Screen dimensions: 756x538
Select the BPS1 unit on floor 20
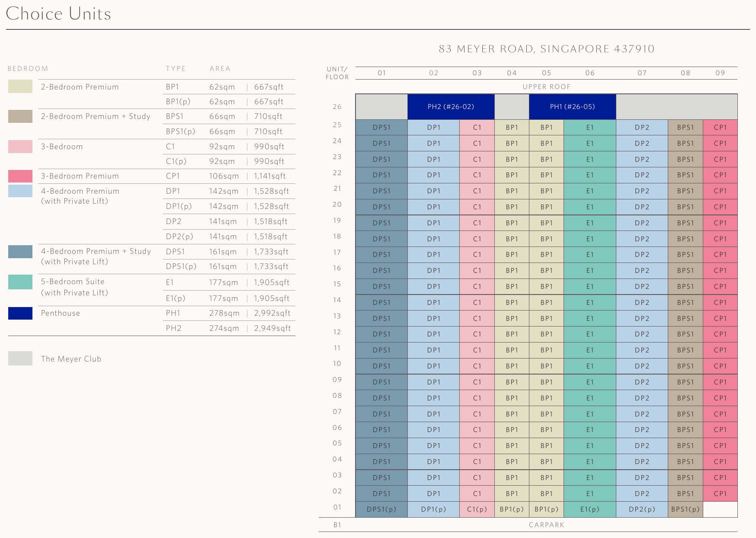(x=686, y=207)
